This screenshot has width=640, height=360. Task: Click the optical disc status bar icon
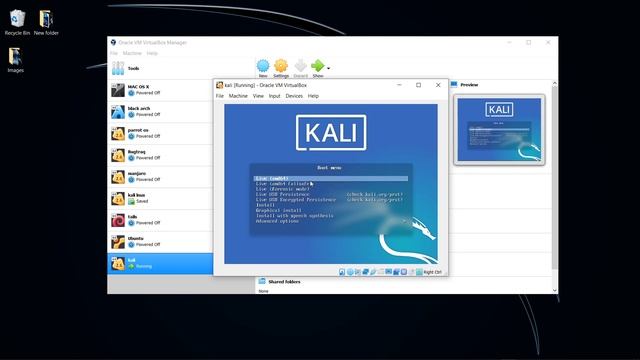(350, 272)
